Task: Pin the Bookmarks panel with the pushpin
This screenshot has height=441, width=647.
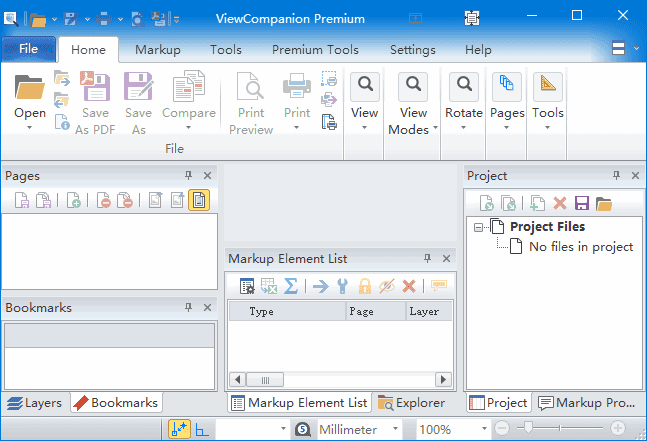Action: coord(188,308)
